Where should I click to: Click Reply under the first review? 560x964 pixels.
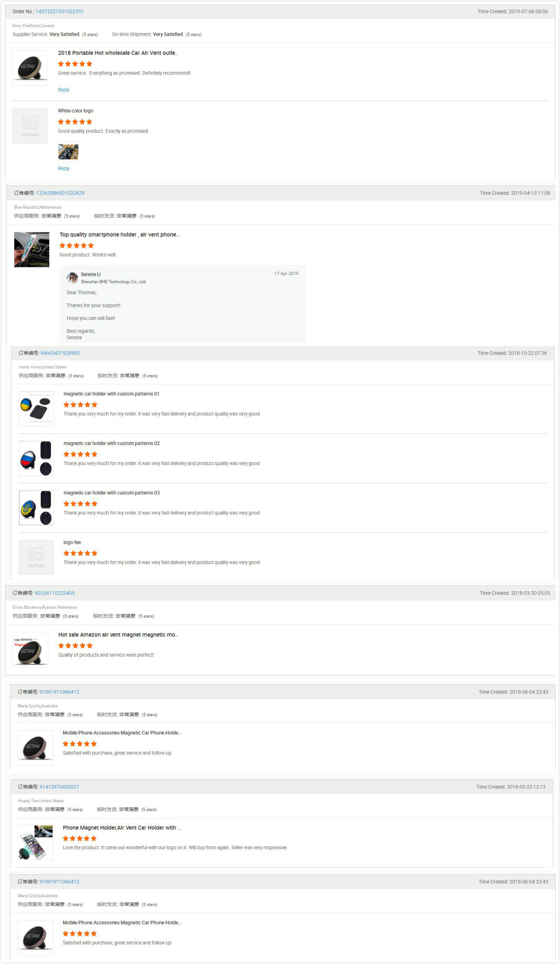(63, 89)
